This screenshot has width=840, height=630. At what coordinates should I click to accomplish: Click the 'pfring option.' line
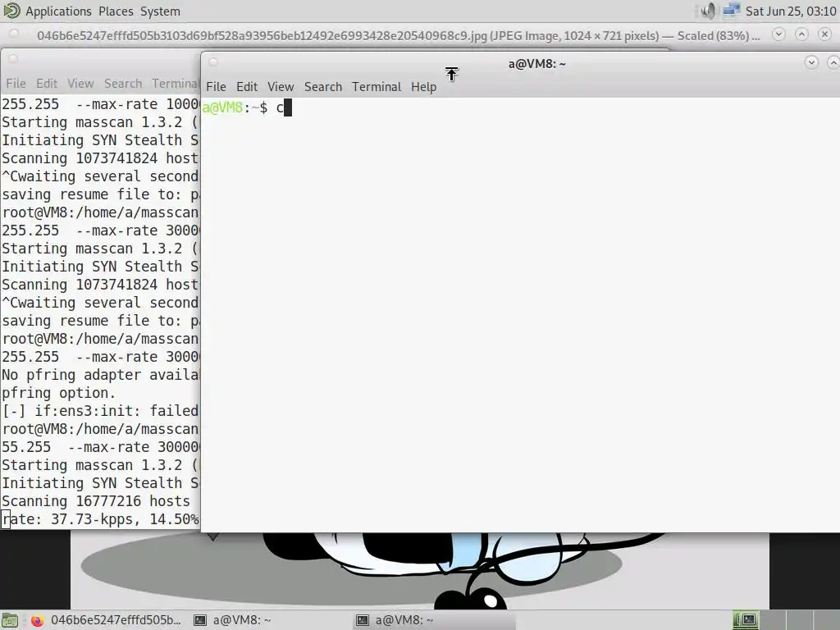[x=58, y=393]
